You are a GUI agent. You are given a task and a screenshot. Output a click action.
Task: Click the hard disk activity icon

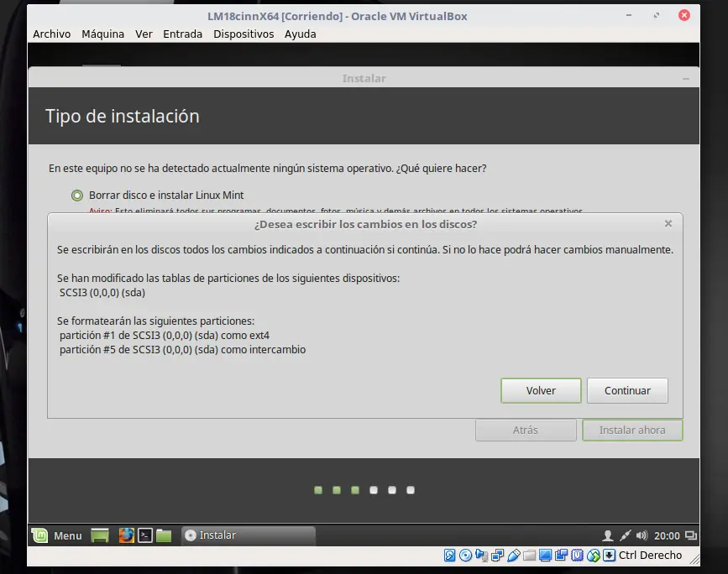pyautogui.click(x=449, y=555)
